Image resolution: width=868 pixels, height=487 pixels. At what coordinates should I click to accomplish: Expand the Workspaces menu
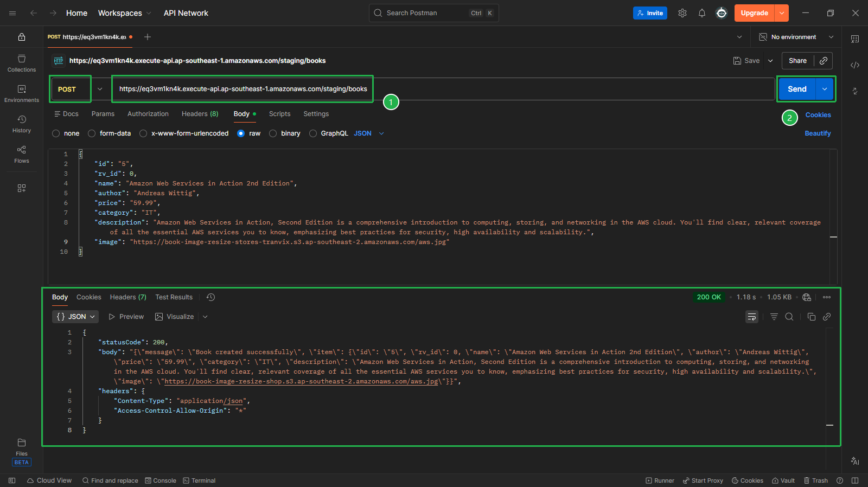124,13
